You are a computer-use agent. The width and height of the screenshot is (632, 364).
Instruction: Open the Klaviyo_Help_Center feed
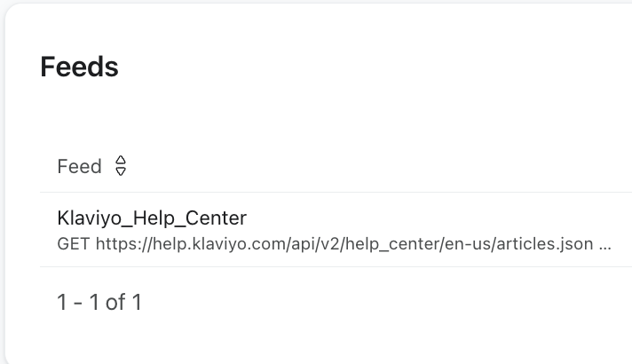coord(151,218)
